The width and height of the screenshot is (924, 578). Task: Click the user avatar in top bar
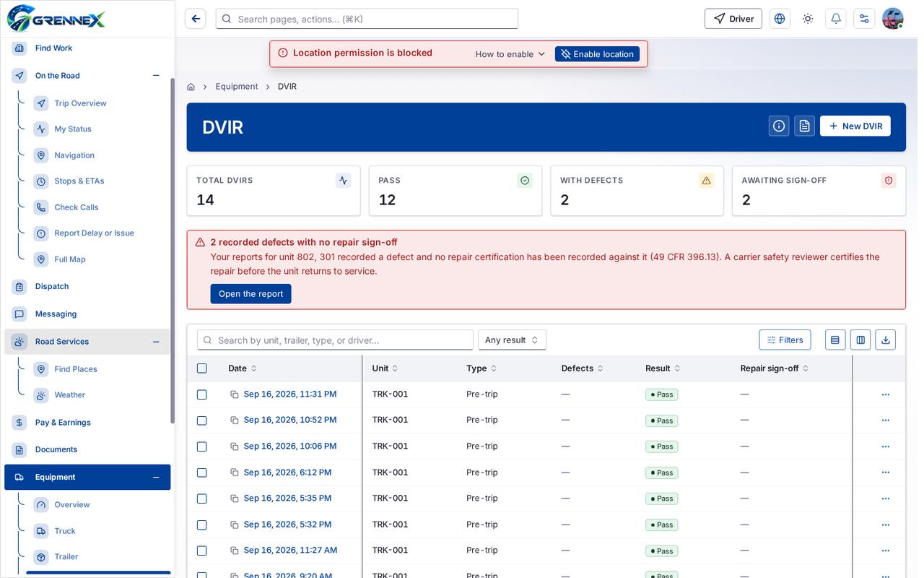pos(893,19)
